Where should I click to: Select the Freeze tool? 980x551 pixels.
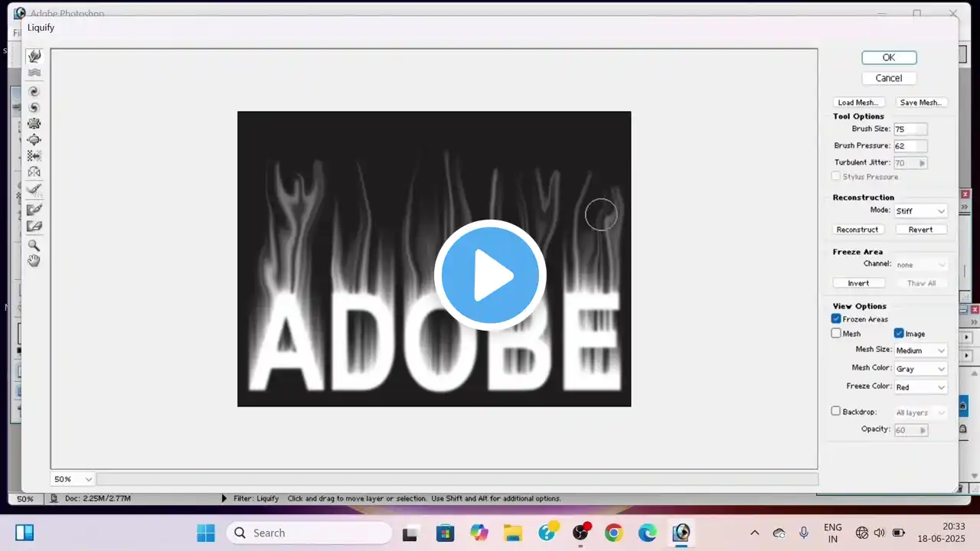click(x=34, y=209)
